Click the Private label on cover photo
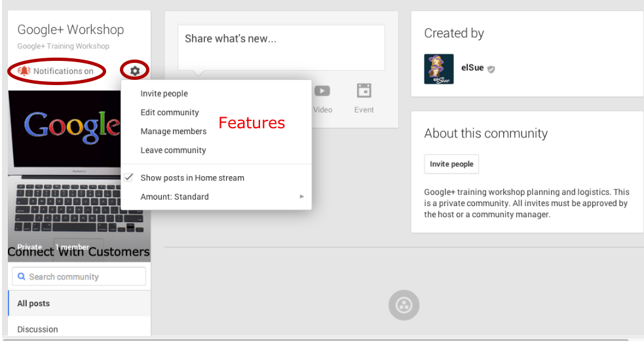644x341 pixels. point(29,247)
